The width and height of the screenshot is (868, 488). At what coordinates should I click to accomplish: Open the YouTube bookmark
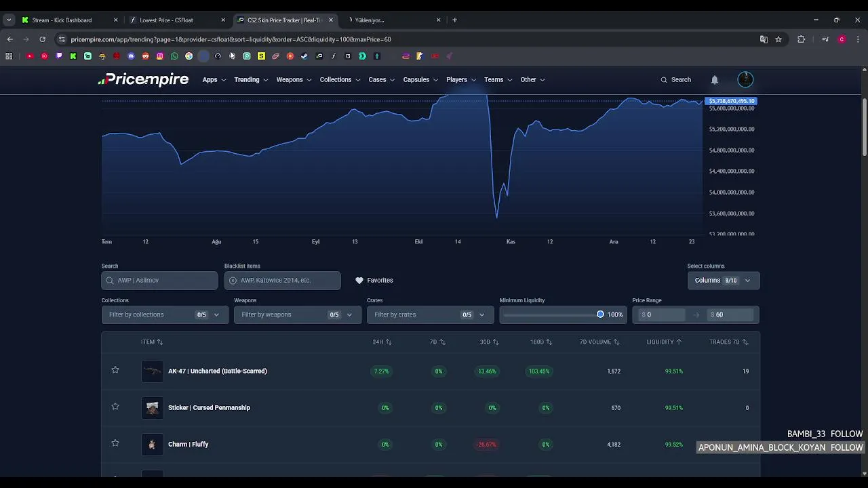click(x=30, y=56)
